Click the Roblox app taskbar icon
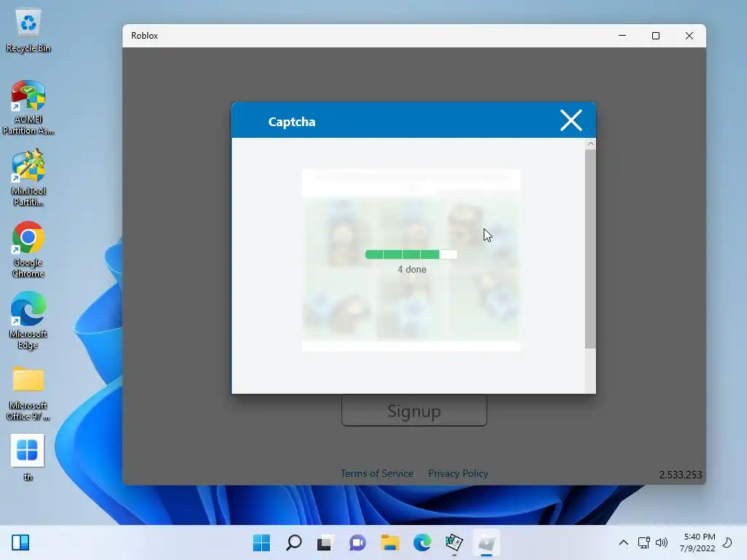The image size is (747, 560). tap(487, 542)
